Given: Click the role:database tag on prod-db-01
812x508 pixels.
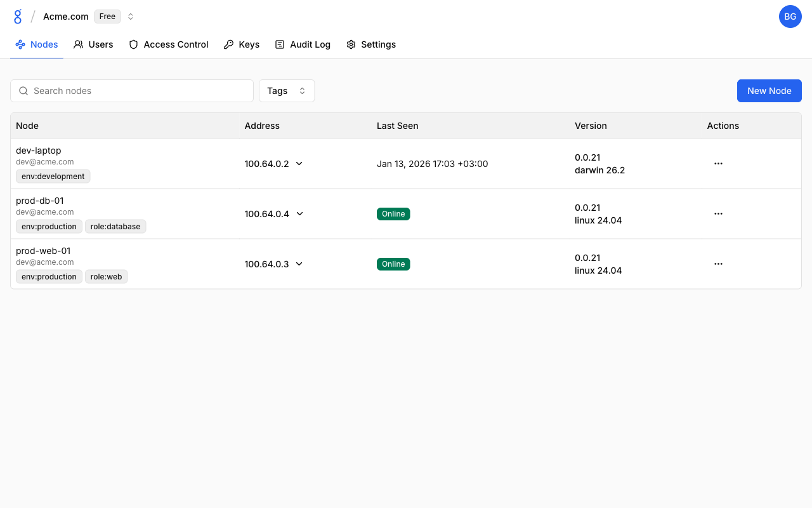Looking at the screenshot, I should pyautogui.click(x=115, y=227).
